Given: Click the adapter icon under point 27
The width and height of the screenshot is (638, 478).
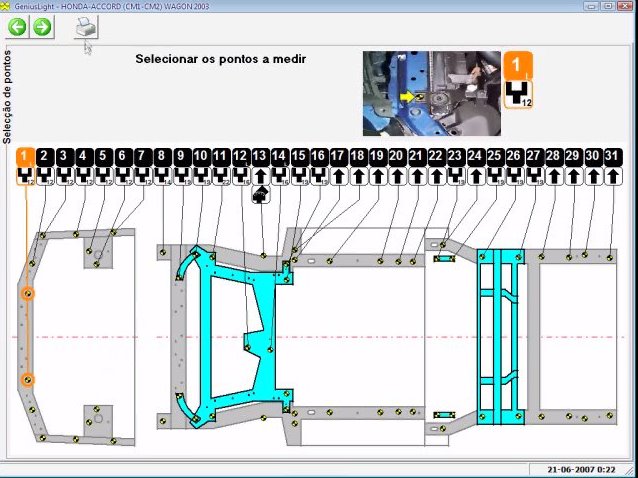Looking at the screenshot, I should tap(535, 177).
